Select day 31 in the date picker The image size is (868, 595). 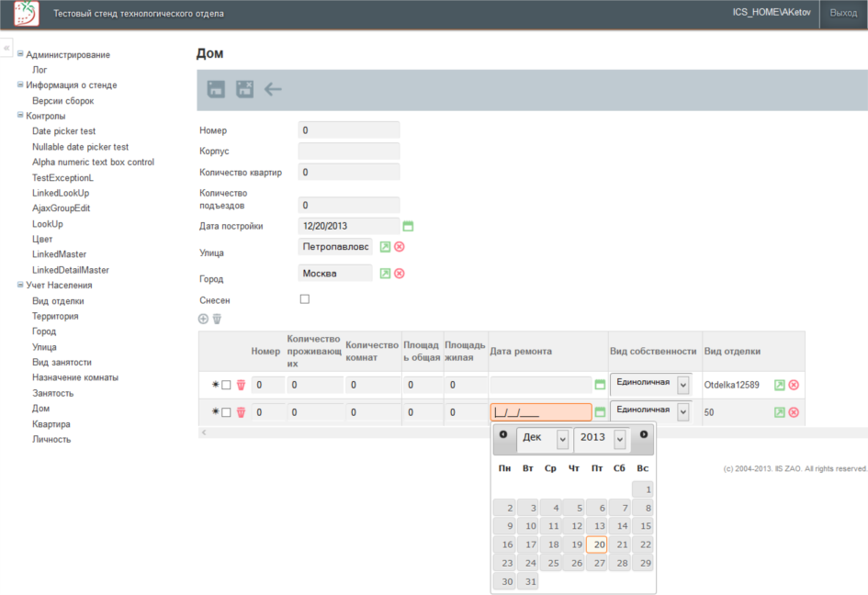[527, 582]
